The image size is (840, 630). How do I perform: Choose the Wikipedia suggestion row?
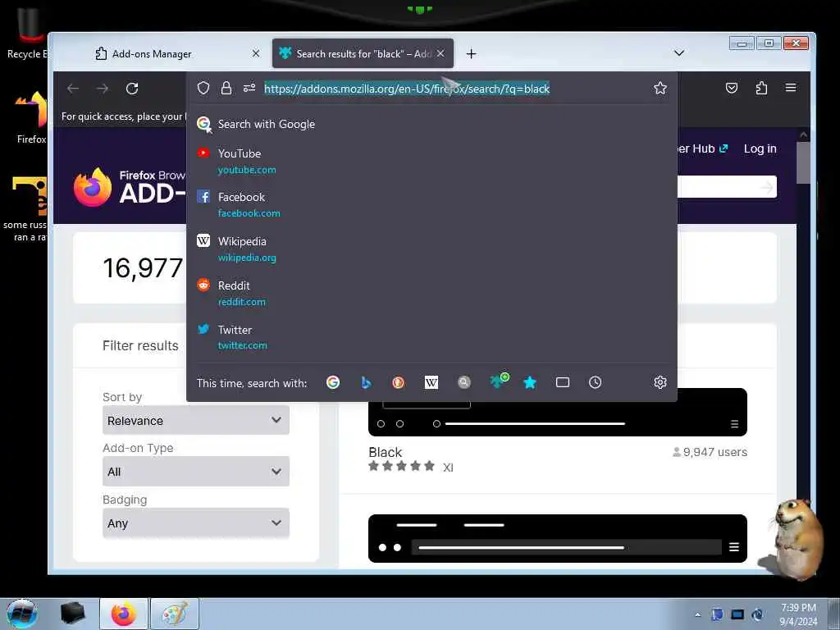click(x=431, y=249)
